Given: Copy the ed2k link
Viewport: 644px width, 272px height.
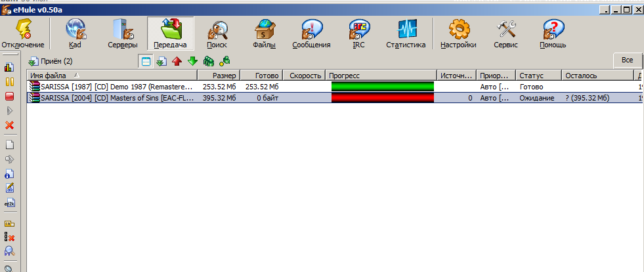Looking at the screenshot, I should 9,203.
